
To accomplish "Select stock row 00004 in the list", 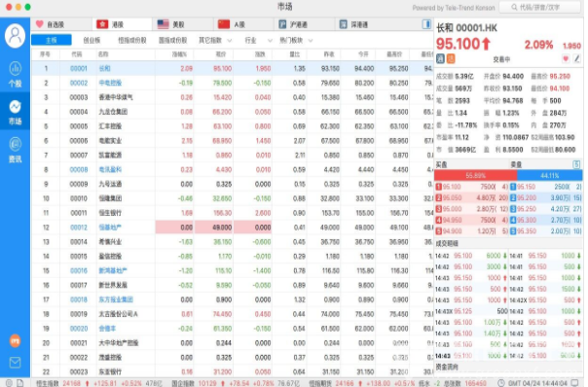I will coord(233,112).
